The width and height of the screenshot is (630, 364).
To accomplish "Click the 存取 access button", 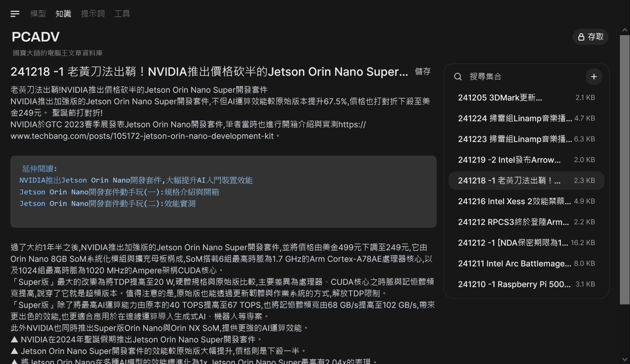I will (591, 37).
